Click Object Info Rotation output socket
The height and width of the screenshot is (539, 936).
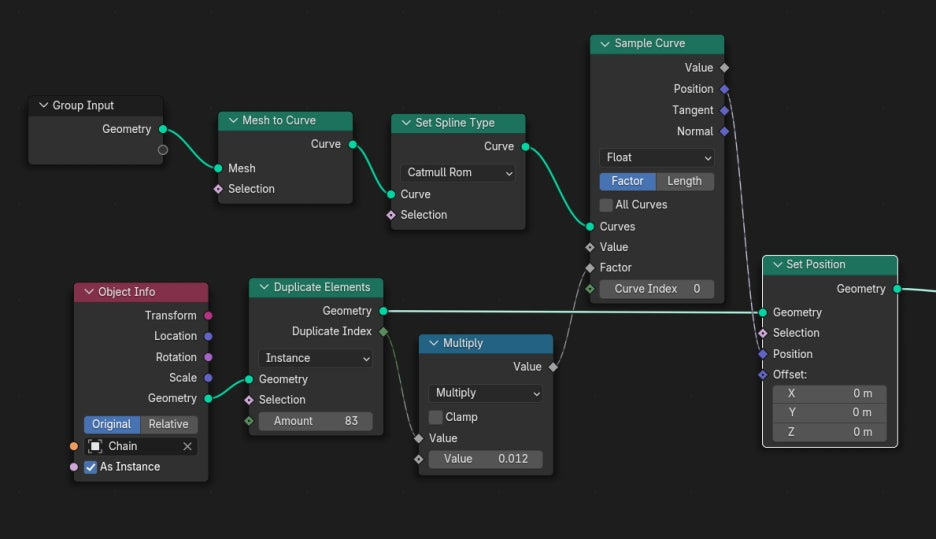click(x=208, y=358)
